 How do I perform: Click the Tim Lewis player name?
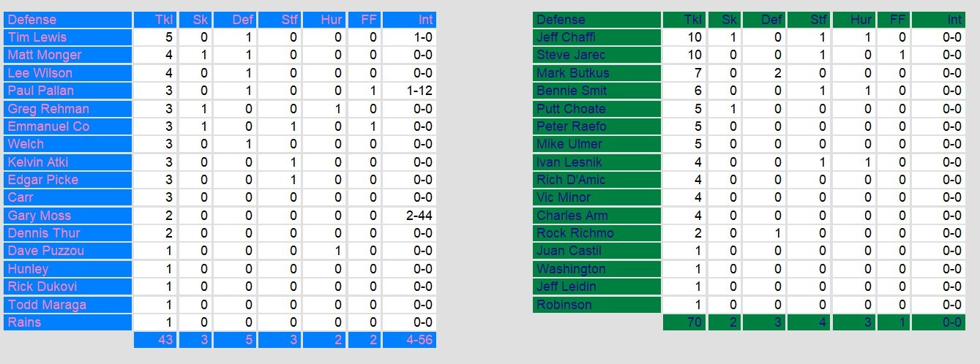[x=37, y=37]
